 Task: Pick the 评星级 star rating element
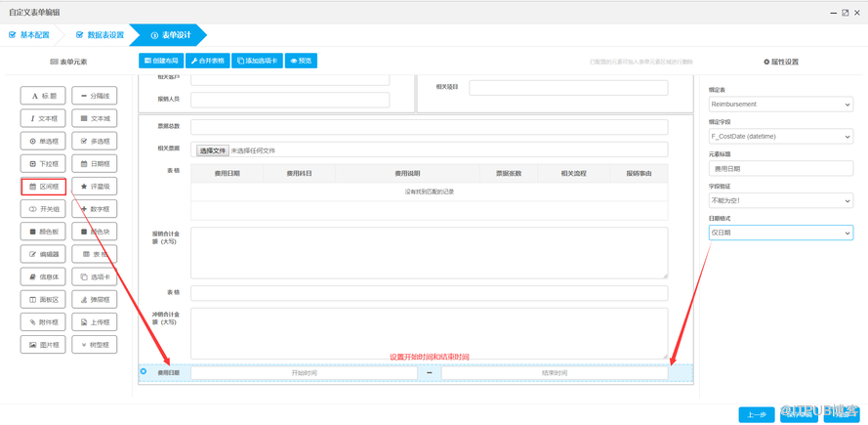[x=95, y=186]
